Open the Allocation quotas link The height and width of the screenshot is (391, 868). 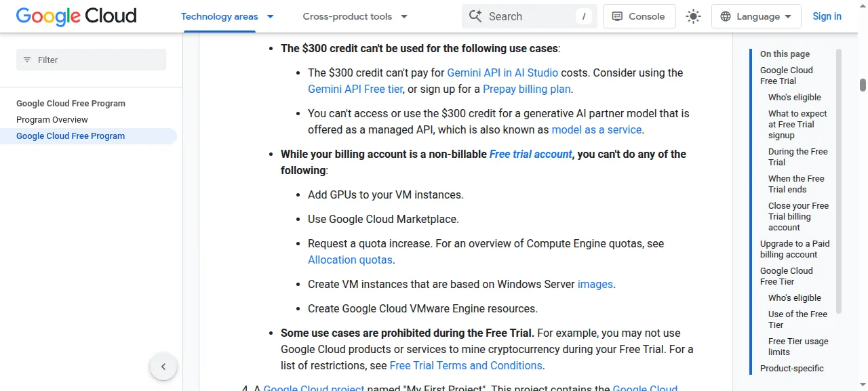point(350,260)
